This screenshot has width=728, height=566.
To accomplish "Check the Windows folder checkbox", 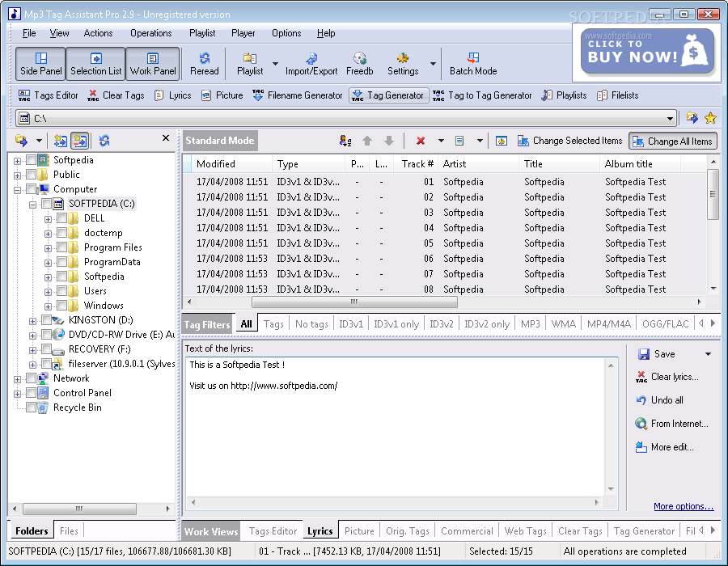I will click(x=61, y=306).
